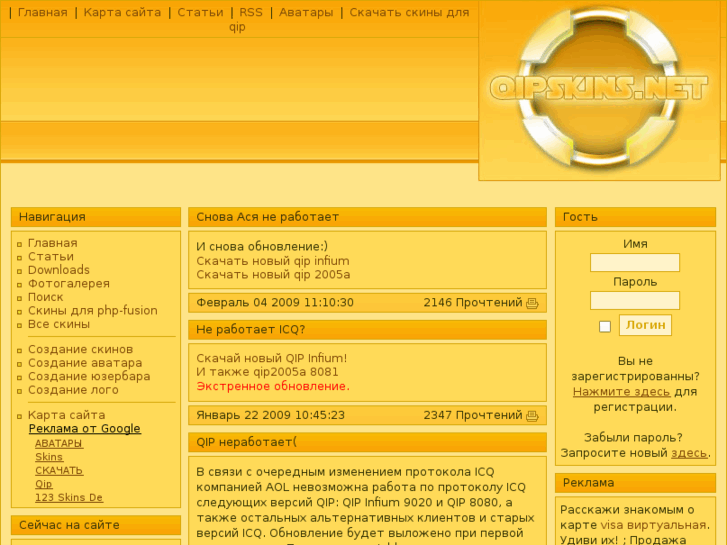727x545 pixels.
Task: Click И также qip2005a 8081 link
Action: [x=267, y=372]
